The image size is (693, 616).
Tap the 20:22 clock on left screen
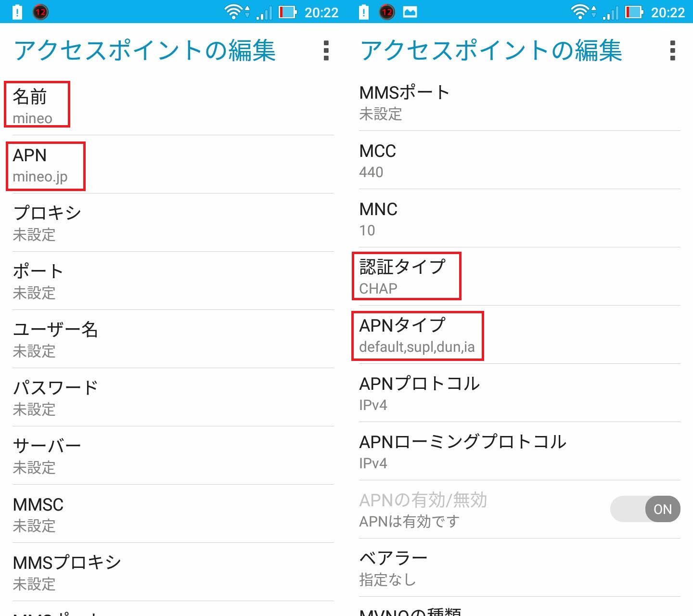click(x=321, y=13)
